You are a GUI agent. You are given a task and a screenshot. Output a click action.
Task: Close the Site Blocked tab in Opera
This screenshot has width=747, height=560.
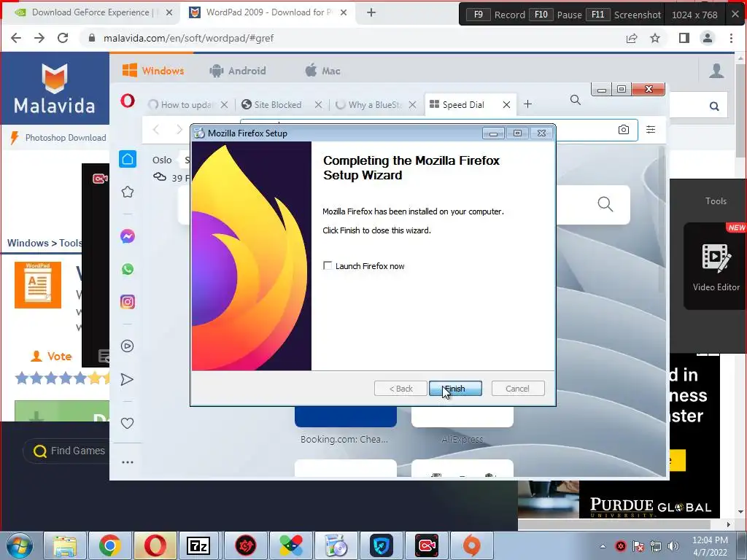coord(318,105)
